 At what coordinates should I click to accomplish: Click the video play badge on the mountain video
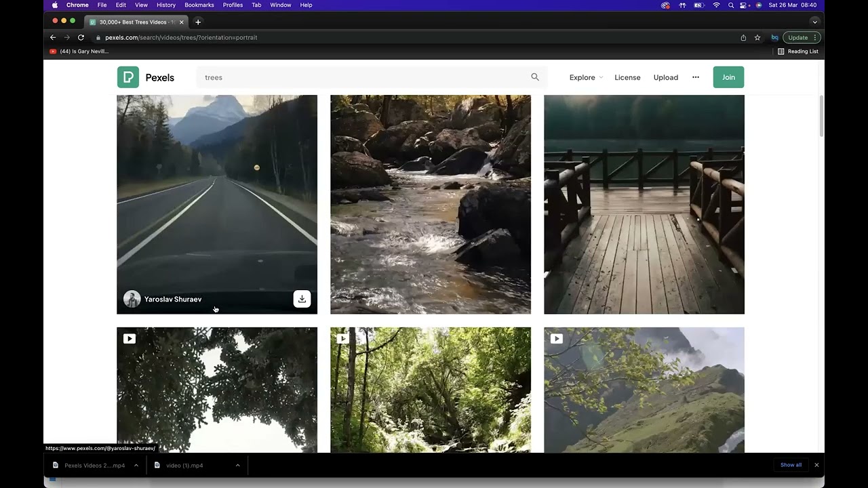click(x=557, y=339)
